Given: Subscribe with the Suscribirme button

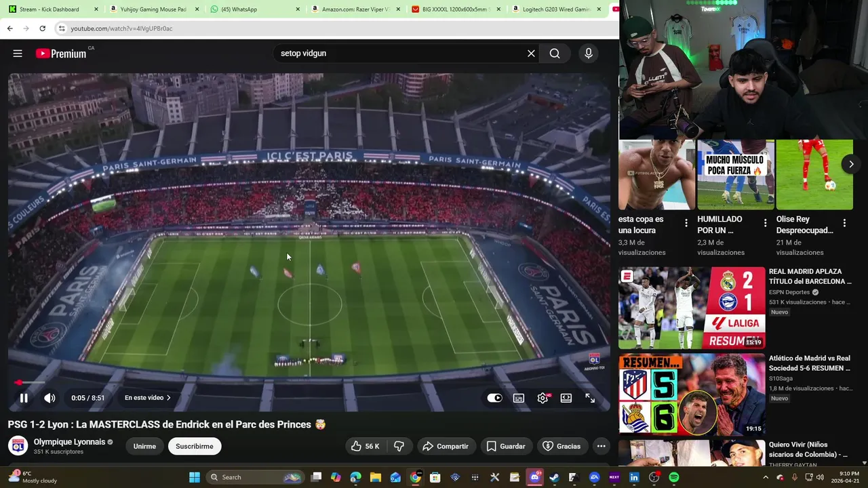Looking at the screenshot, I should click(x=195, y=446).
